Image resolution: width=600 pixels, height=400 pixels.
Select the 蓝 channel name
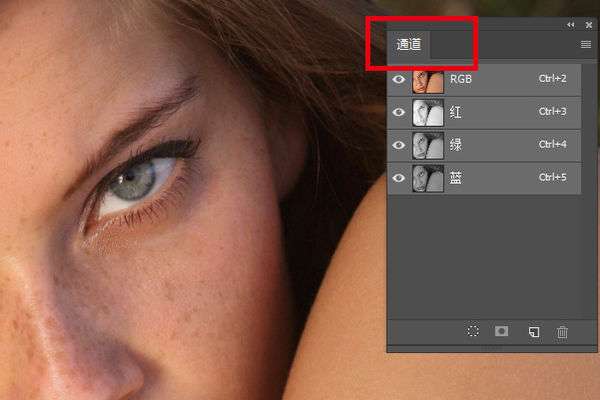pyautogui.click(x=455, y=178)
